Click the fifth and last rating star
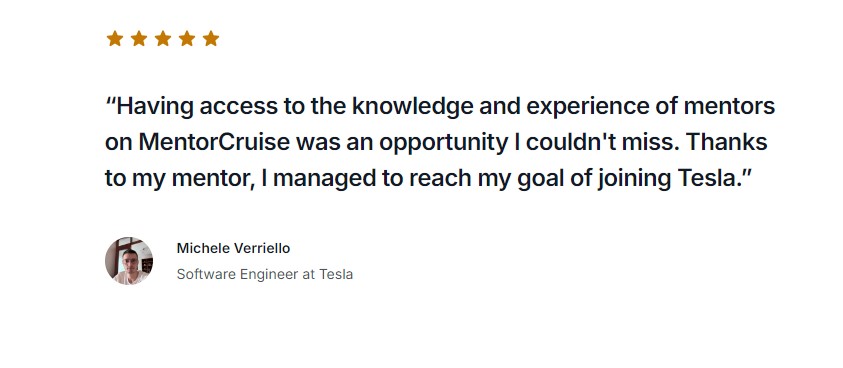This screenshot has width=843, height=368. 211,38
